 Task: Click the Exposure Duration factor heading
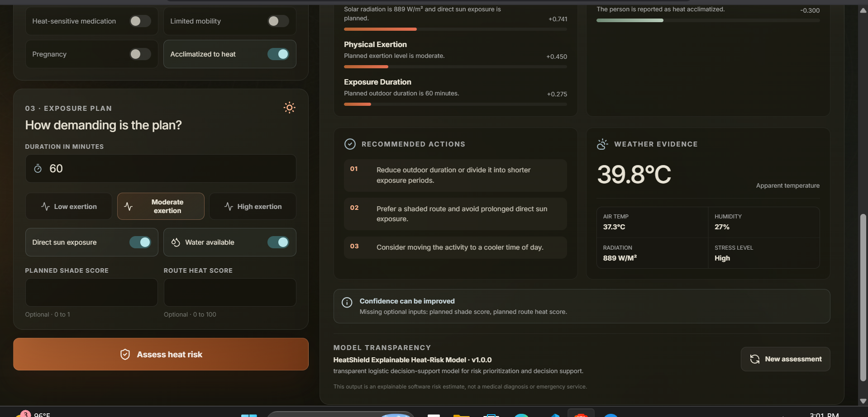tap(377, 82)
